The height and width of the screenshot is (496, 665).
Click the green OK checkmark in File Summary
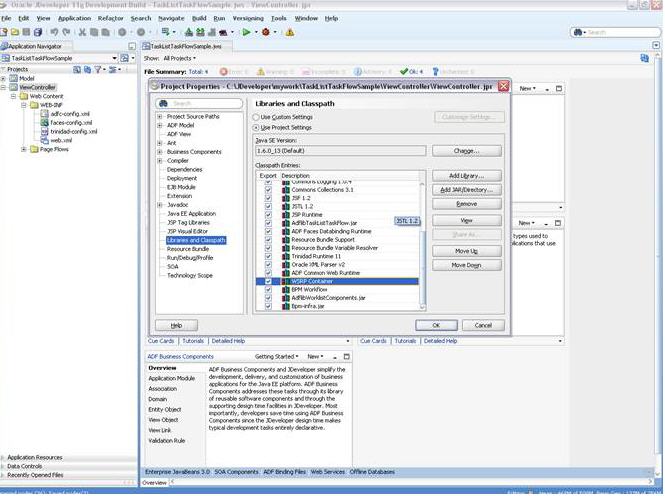pyautogui.click(x=404, y=72)
